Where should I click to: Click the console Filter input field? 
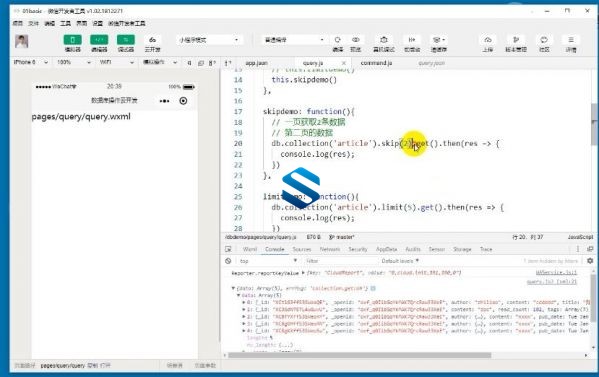click(340, 261)
